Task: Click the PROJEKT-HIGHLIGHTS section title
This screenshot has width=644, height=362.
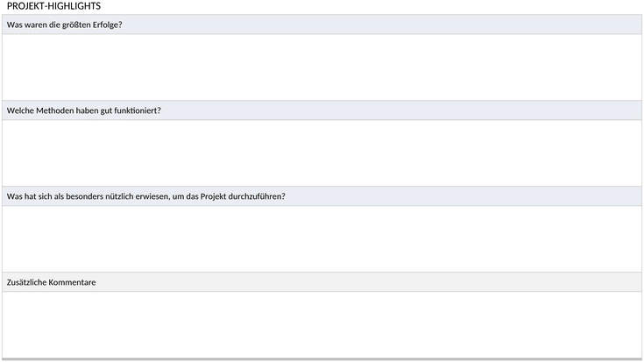Action: pos(53,6)
